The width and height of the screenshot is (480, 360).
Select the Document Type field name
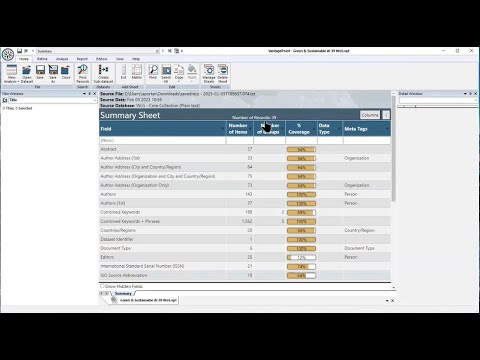pyautogui.click(x=116, y=248)
